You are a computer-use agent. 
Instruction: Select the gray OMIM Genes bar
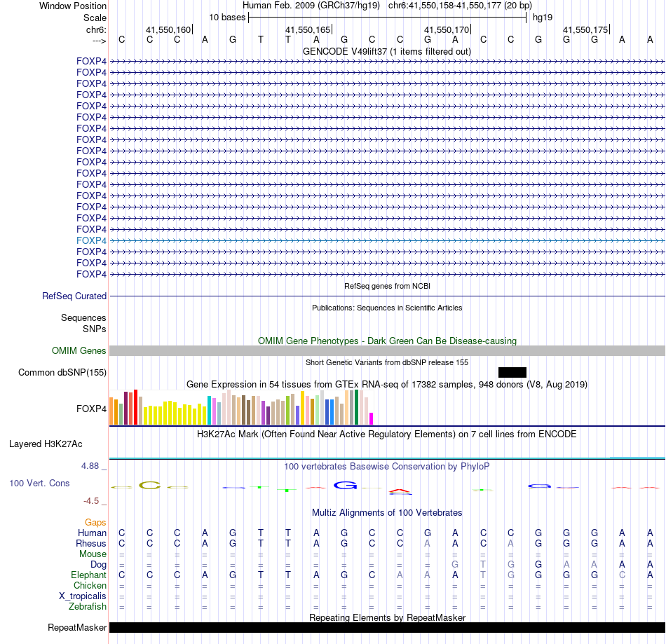click(x=387, y=350)
